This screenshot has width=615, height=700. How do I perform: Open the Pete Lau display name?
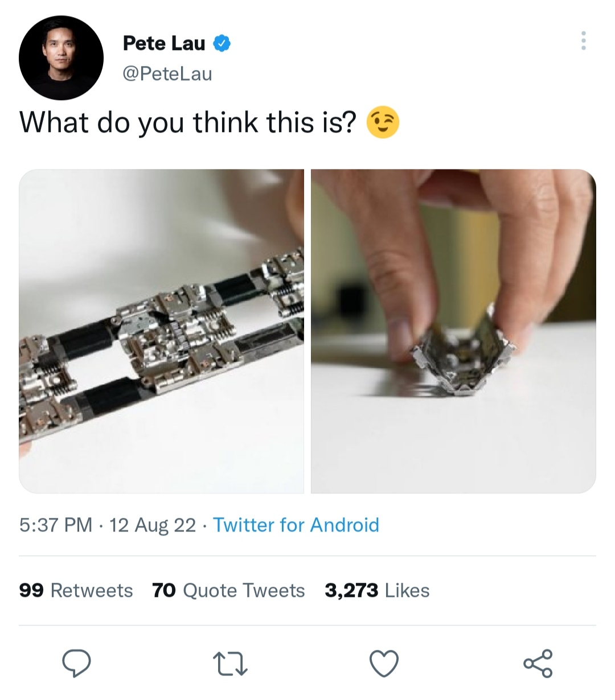(x=164, y=43)
